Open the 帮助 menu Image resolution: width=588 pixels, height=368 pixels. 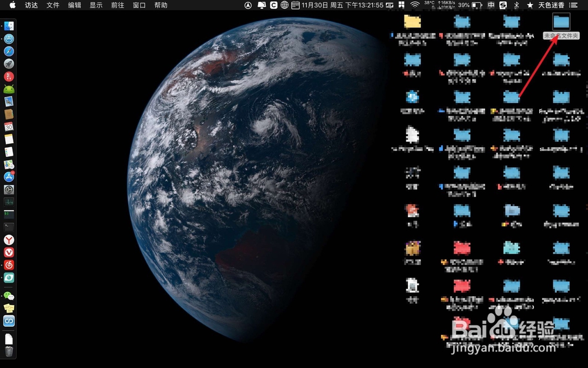161,5
